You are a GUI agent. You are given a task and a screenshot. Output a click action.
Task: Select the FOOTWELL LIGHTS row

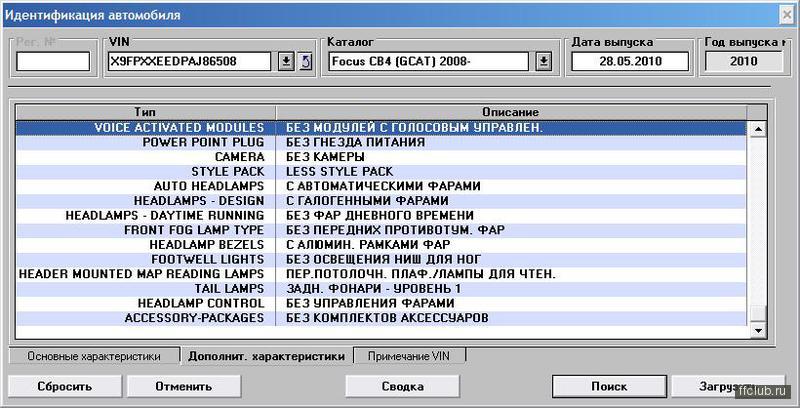pyautogui.click(x=381, y=260)
